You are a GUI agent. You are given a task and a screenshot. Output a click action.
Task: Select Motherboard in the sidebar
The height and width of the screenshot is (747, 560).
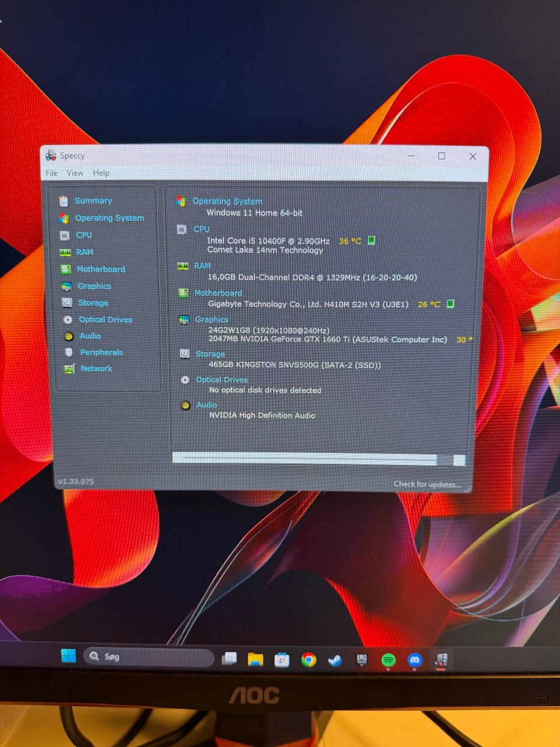point(101,269)
